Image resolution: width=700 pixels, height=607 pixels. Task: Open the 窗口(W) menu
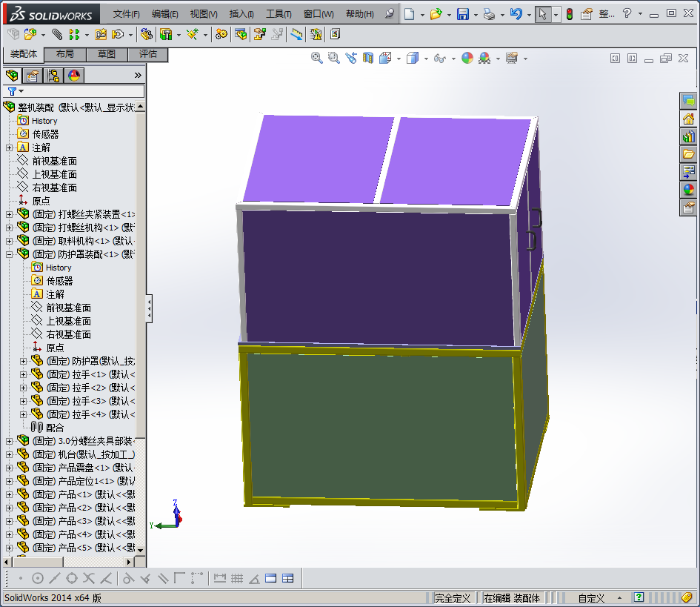319,14
